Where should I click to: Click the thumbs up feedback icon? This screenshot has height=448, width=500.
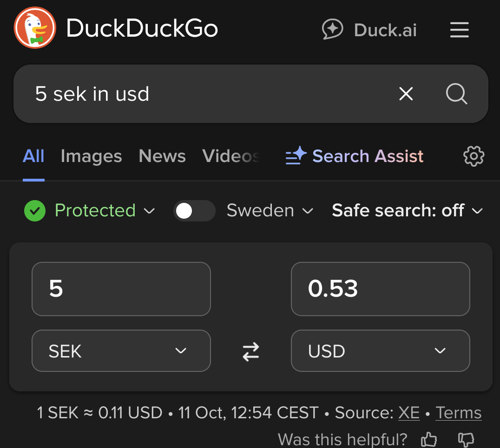428,439
